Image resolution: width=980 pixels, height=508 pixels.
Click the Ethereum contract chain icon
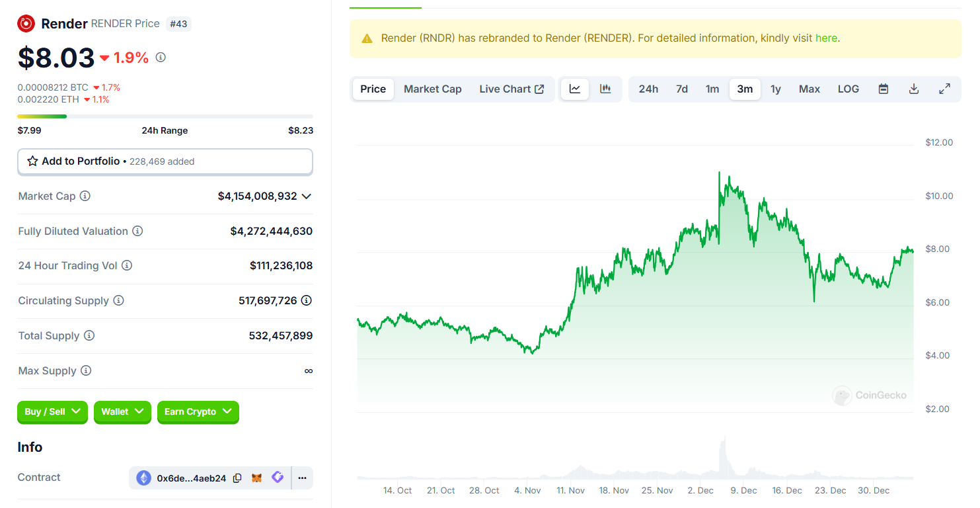coord(143,478)
